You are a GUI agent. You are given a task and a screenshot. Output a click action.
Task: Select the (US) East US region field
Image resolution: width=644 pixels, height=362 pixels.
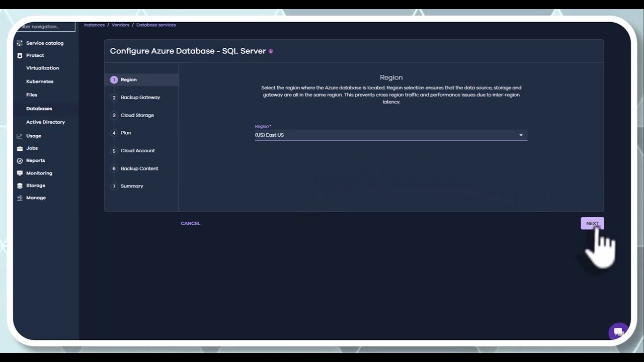click(x=391, y=135)
